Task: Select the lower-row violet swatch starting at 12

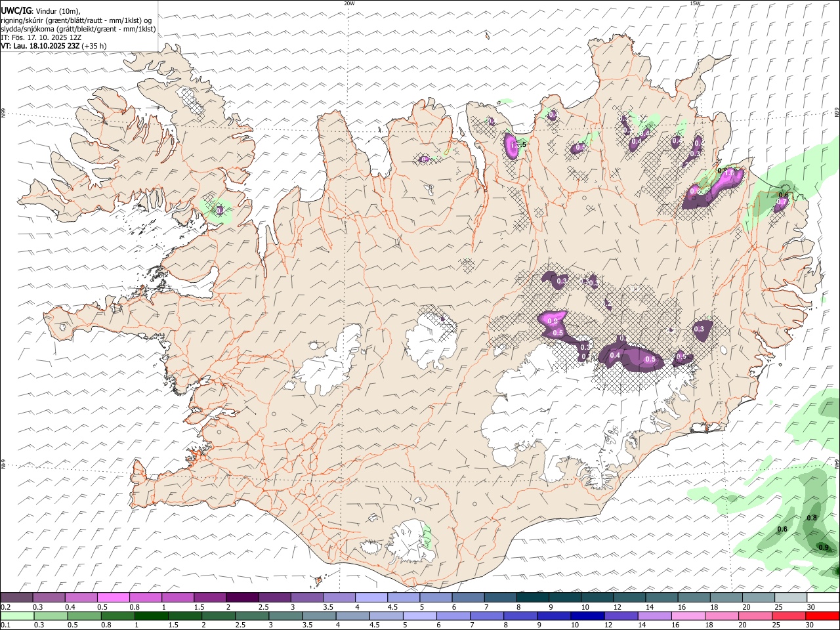Action: click(x=620, y=616)
